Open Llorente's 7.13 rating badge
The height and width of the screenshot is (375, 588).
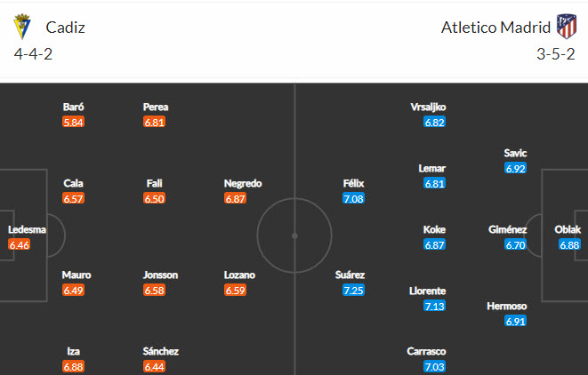click(x=434, y=307)
